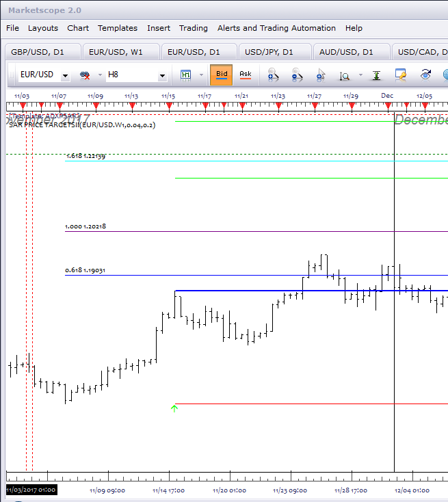Screen dimensions: 448x502
Task: Click the red marker under 11/15 date
Action: pyautogui.click(x=170, y=106)
